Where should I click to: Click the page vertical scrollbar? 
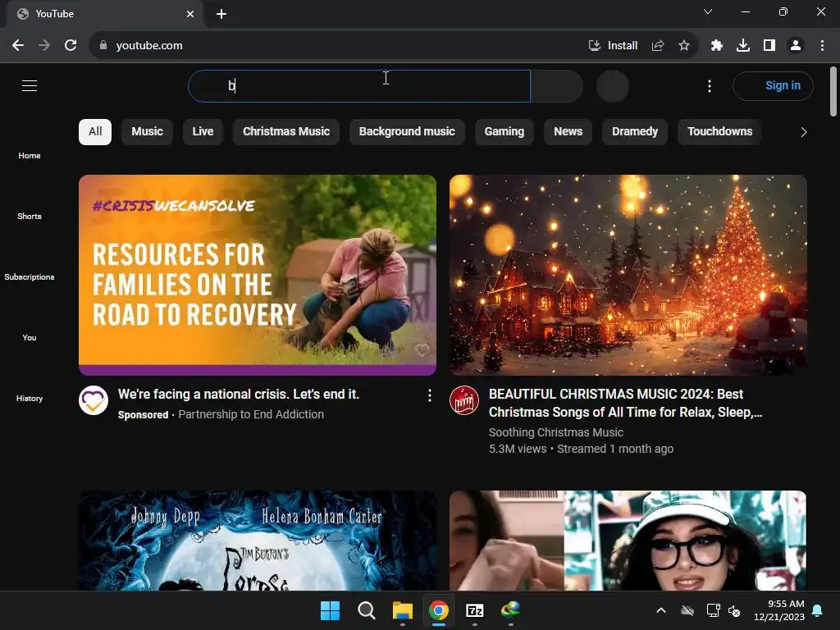(x=833, y=92)
